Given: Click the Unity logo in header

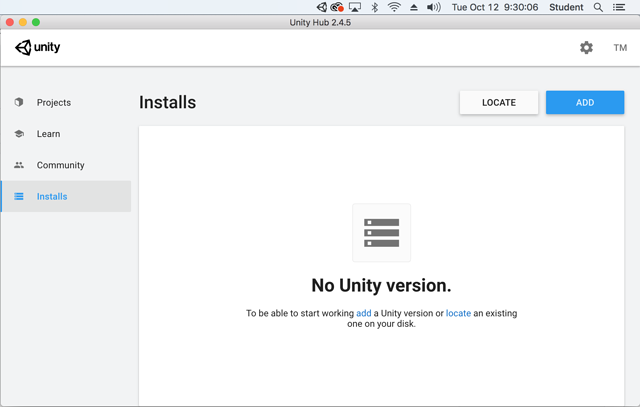Looking at the screenshot, I should (x=38, y=47).
